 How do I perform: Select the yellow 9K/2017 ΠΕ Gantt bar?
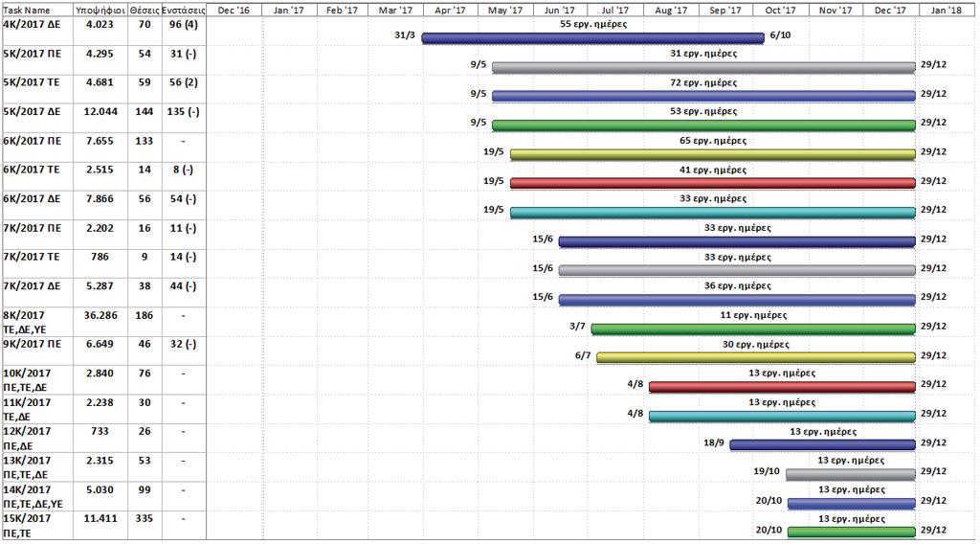click(756, 357)
